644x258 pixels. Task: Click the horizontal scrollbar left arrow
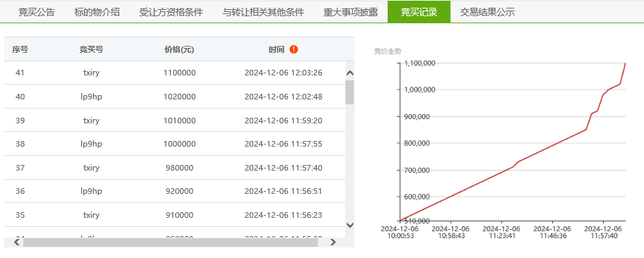17,242
